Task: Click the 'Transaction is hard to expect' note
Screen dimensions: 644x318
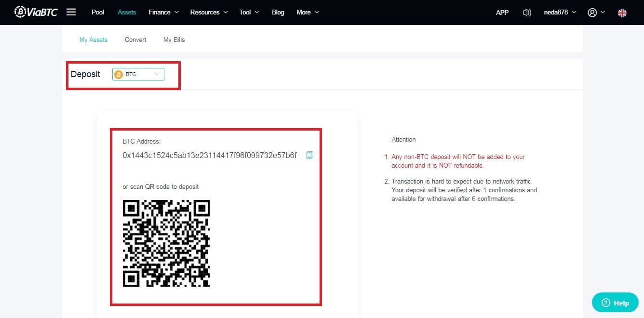Action: click(464, 190)
